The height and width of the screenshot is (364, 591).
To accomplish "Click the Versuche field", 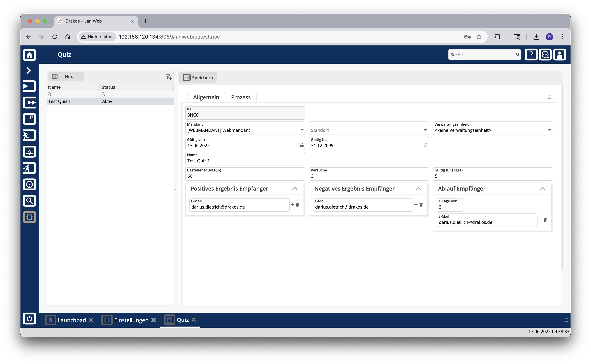I will [x=369, y=174].
